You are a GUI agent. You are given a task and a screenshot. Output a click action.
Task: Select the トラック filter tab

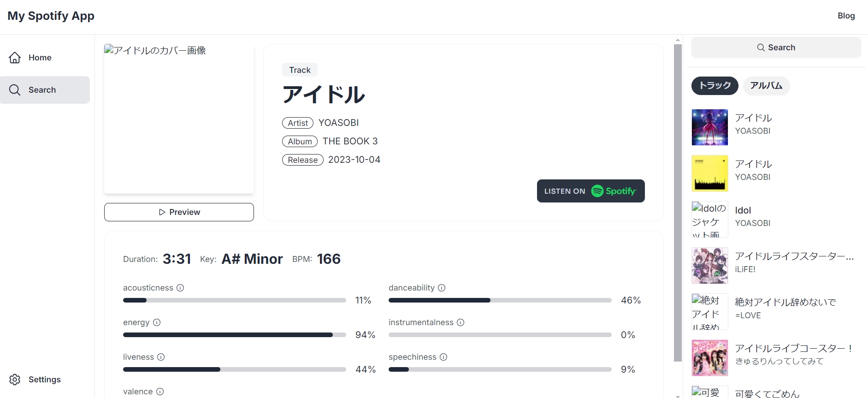click(x=714, y=86)
